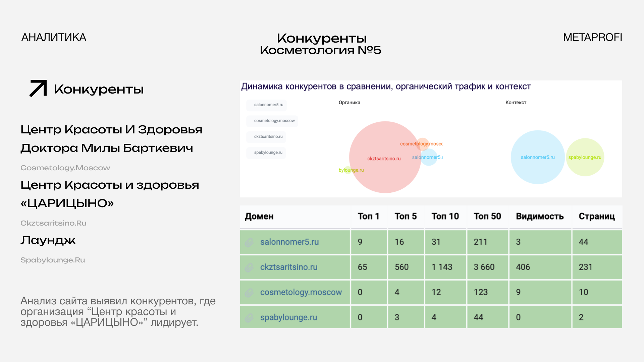This screenshot has height=362, width=644.
Task: Sort table by Видимость column header
Action: point(539,217)
